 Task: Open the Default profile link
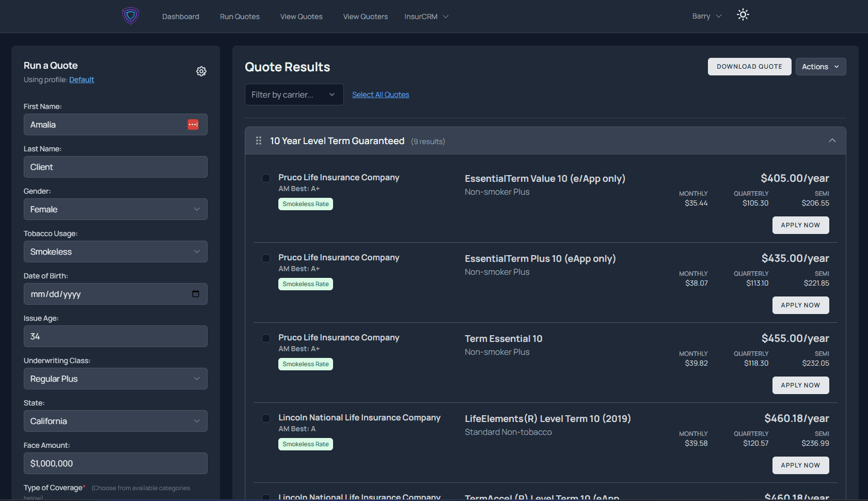(x=82, y=80)
